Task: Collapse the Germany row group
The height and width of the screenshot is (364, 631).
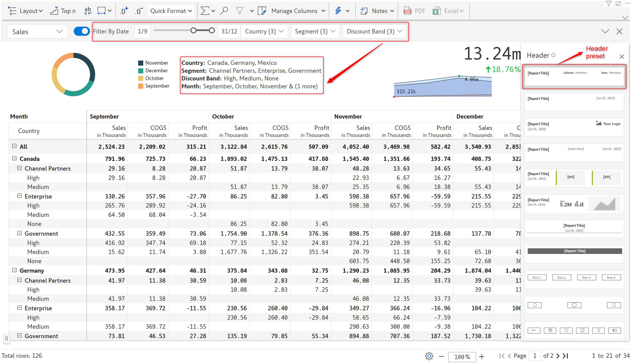Action: click(x=15, y=270)
